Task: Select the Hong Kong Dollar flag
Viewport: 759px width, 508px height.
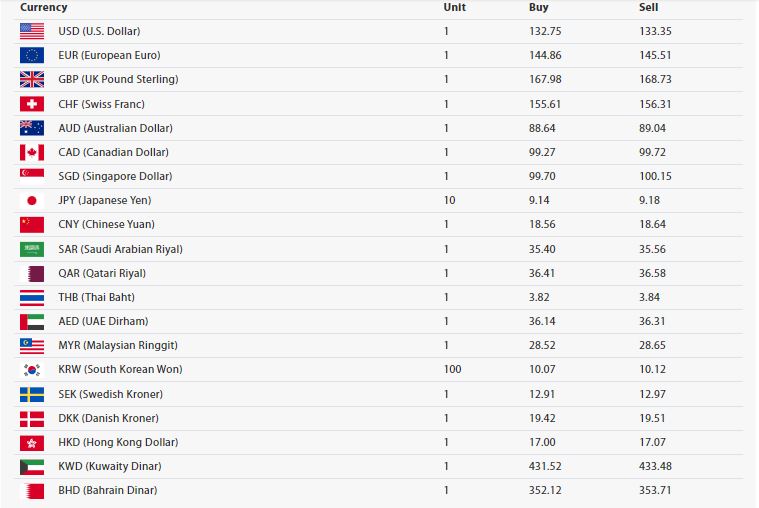Action: point(32,442)
